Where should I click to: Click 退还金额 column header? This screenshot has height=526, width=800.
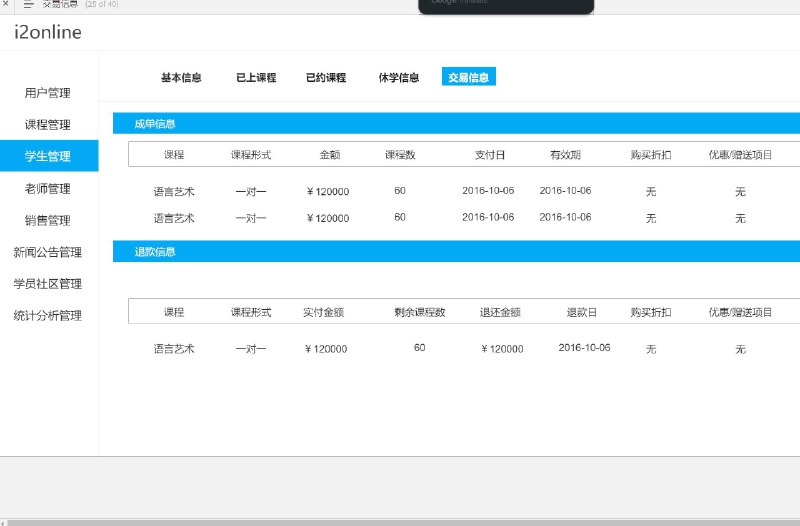pyautogui.click(x=500, y=312)
